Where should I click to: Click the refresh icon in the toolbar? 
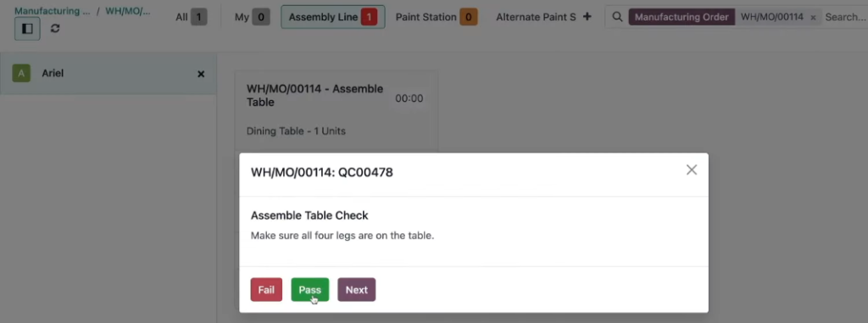pyautogui.click(x=55, y=28)
